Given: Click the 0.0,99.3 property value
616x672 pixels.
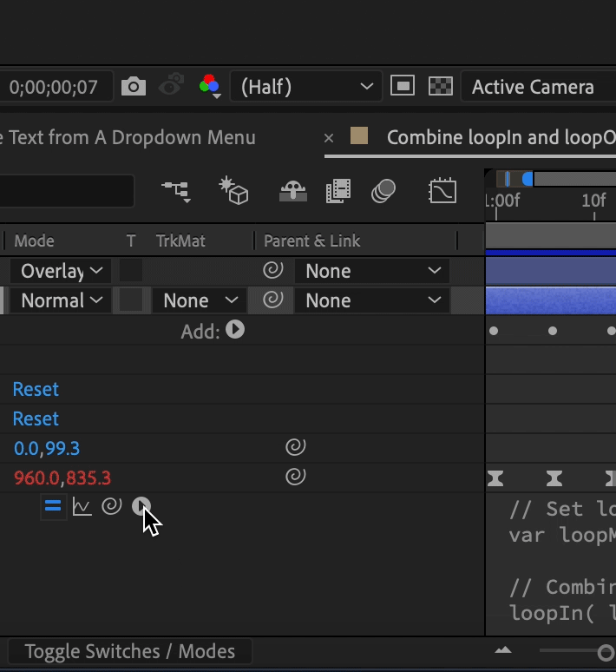Looking at the screenshot, I should coord(47,448).
